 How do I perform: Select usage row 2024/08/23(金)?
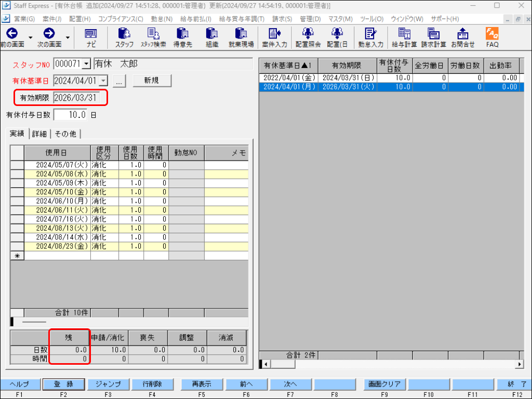coord(129,246)
